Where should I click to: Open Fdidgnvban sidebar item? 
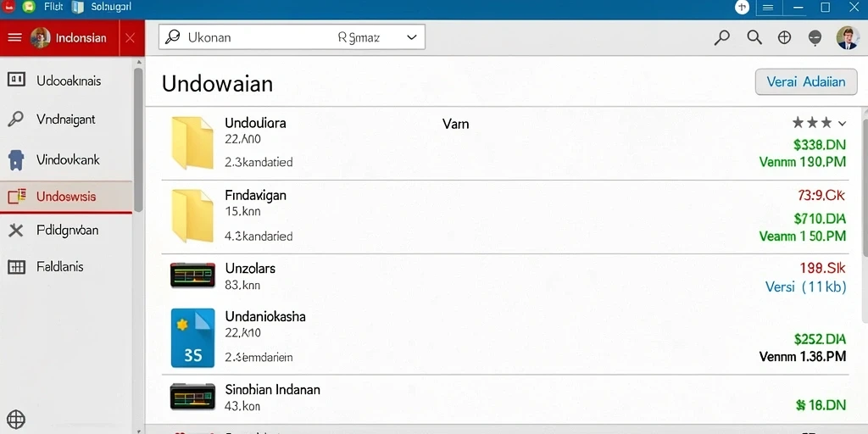66,231
